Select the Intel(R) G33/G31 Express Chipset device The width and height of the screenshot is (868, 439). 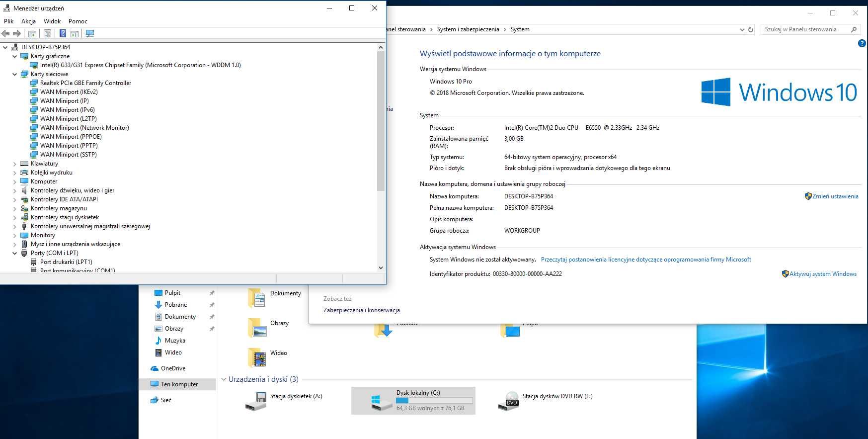[140, 65]
